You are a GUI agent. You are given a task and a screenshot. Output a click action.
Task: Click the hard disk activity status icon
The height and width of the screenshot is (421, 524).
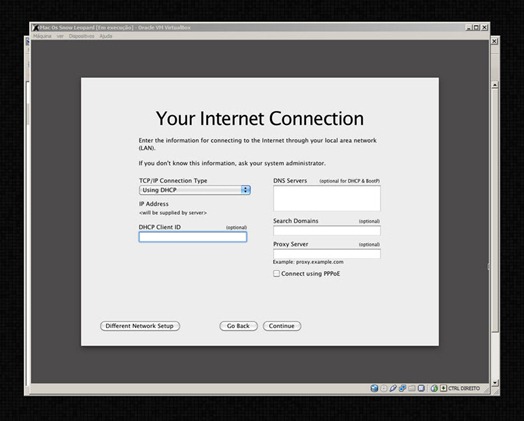click(x=374, y=388)
